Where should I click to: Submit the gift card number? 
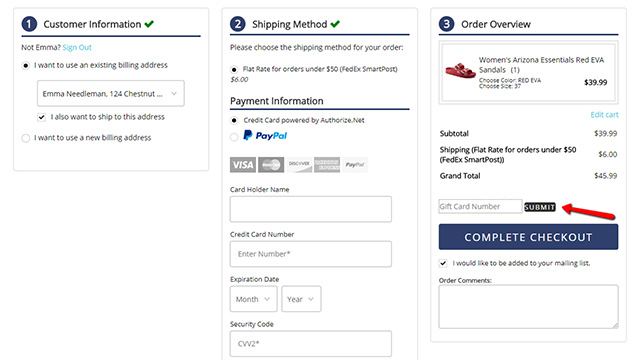[540, 207]
